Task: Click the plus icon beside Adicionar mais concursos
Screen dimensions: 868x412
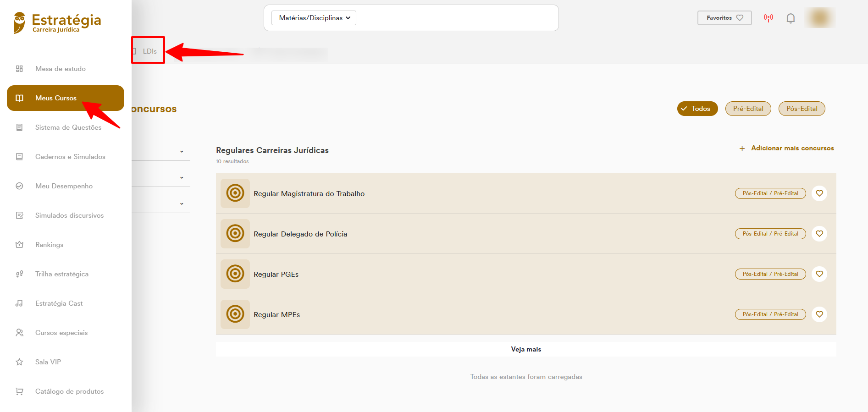Action: 742,148
